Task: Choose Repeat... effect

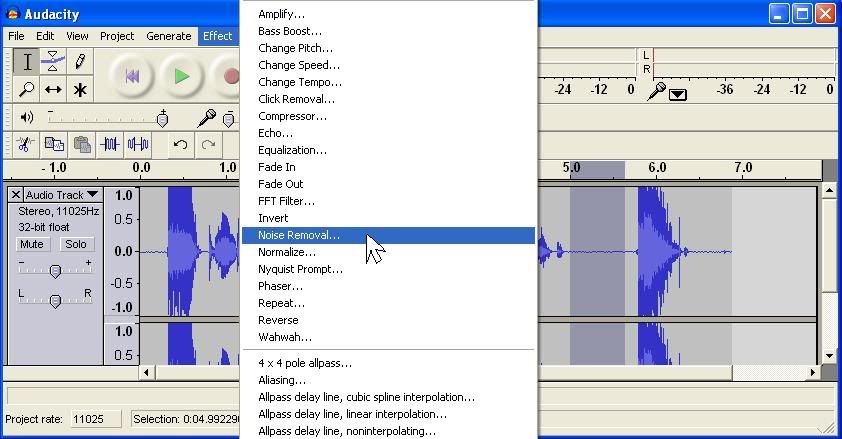Action: (388, 303)
